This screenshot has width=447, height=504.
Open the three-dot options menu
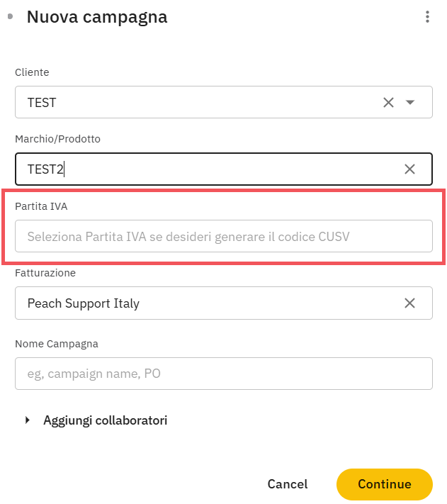pos(427,17)
